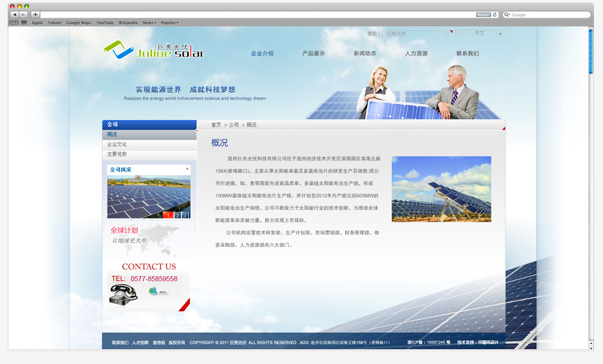Expand the News bookmarks dropdown
Screen dimensions: 603x364
(149, 23)
